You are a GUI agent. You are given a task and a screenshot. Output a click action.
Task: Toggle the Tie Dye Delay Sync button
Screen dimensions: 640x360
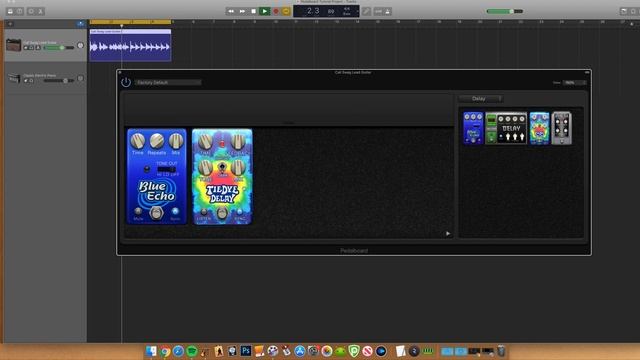point(240,212)
